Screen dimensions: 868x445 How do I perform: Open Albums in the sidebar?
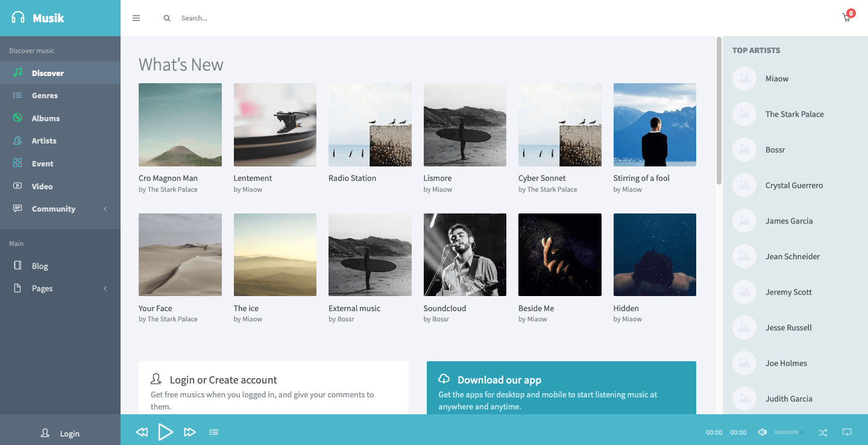(60, 118)
